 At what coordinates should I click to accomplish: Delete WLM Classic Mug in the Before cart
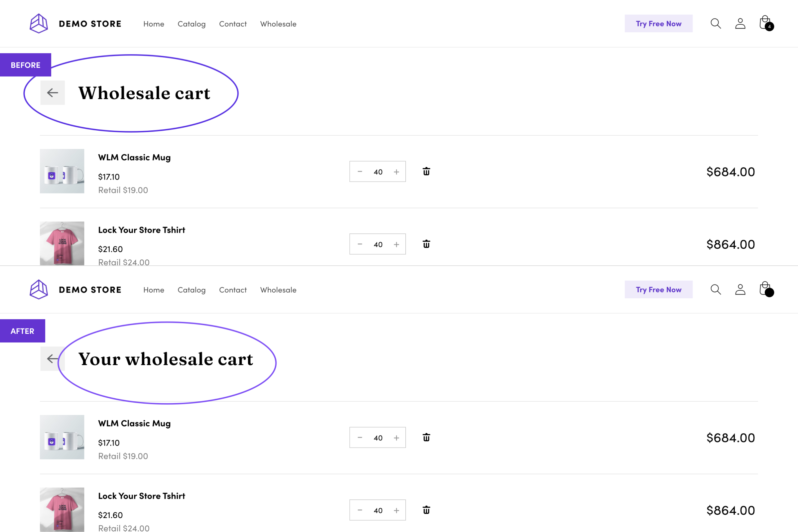426,171
